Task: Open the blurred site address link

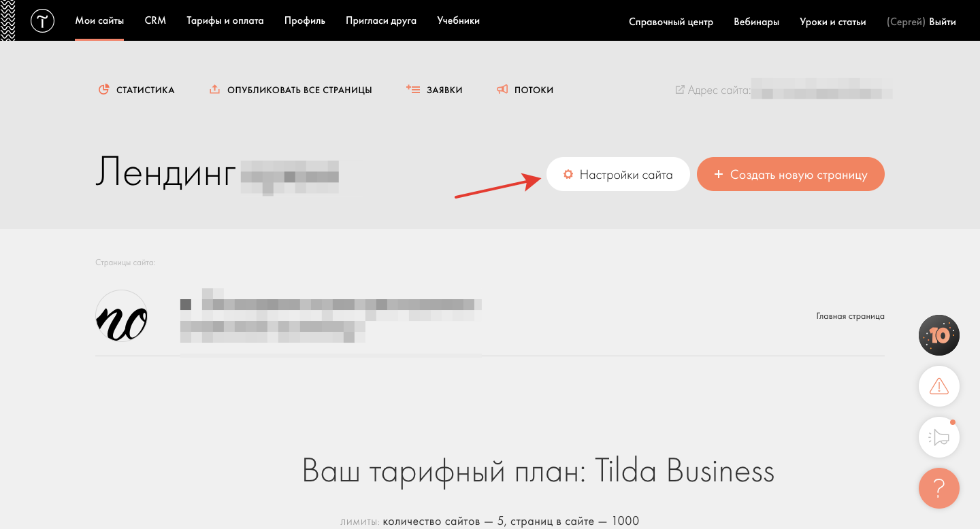Action: 821,90
